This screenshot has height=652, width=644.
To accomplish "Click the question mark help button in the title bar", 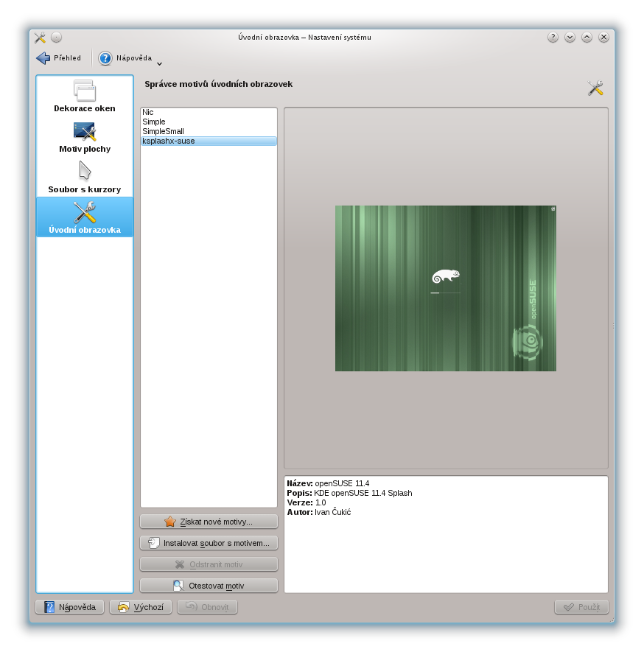I will (x=553, y=38).
